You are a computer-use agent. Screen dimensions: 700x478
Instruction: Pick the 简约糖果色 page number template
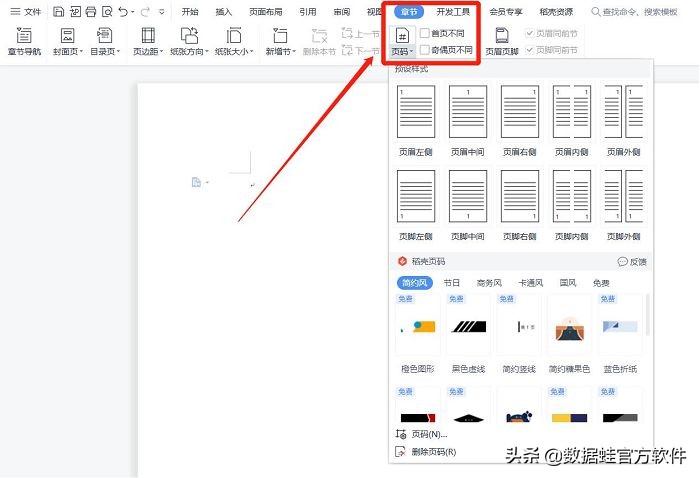click(x=570, y=335)
